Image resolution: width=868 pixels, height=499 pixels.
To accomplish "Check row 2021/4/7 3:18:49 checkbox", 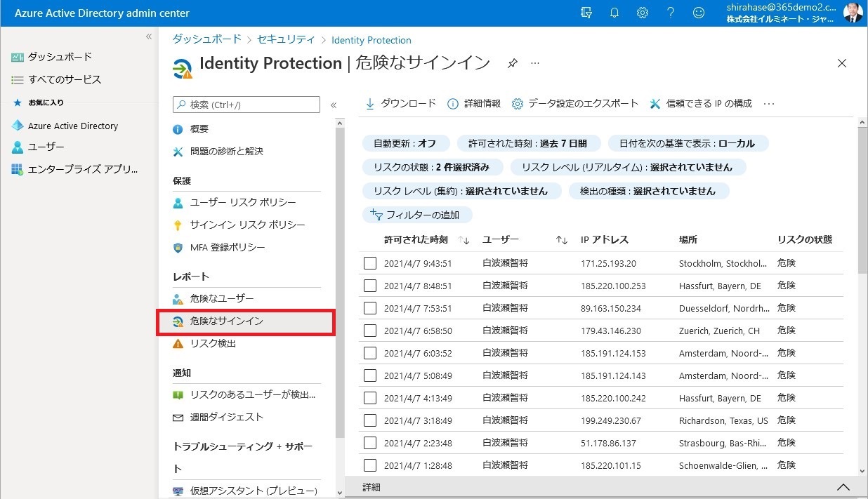I will 370,420.
